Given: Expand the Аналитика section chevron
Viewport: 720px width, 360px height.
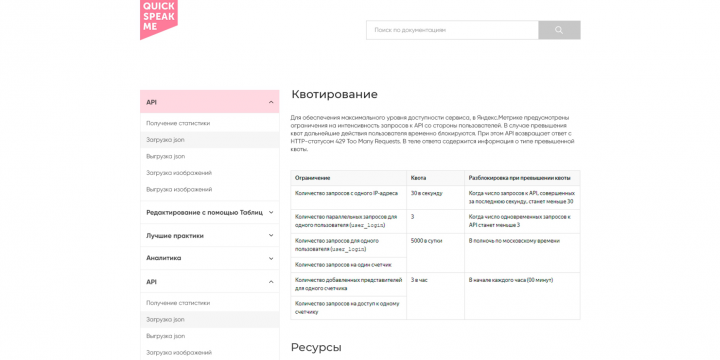Looking at the screenshot, I should click(x=271, y=259).
